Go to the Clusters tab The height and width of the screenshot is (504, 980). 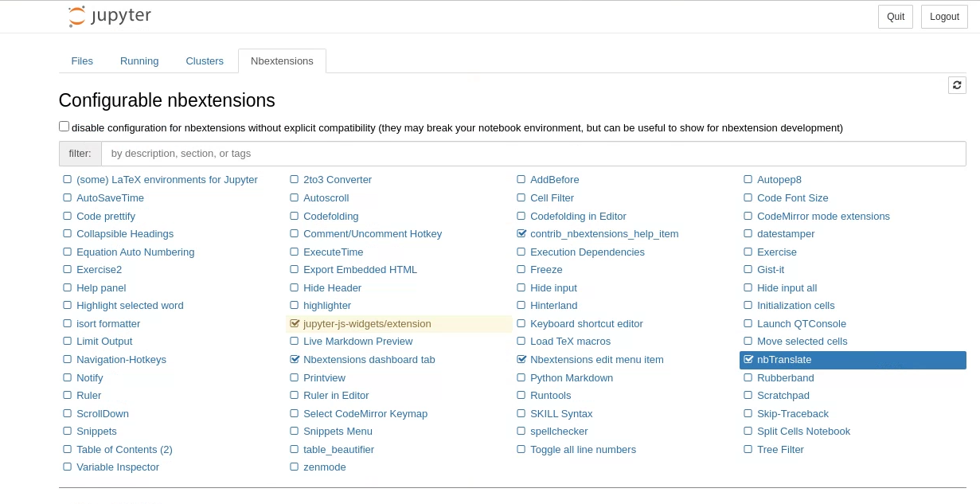pyautogui.click(x=205, y=61)
